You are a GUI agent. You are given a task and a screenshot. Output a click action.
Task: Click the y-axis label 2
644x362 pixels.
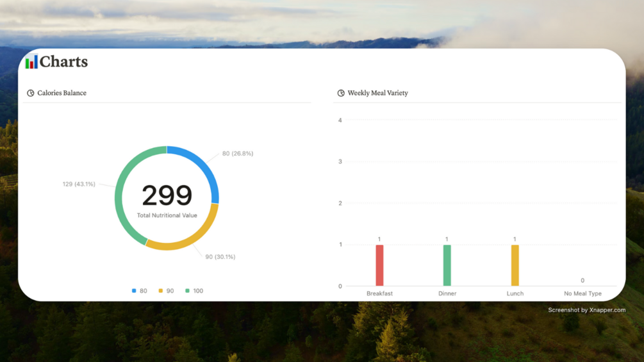click(340, 203)
